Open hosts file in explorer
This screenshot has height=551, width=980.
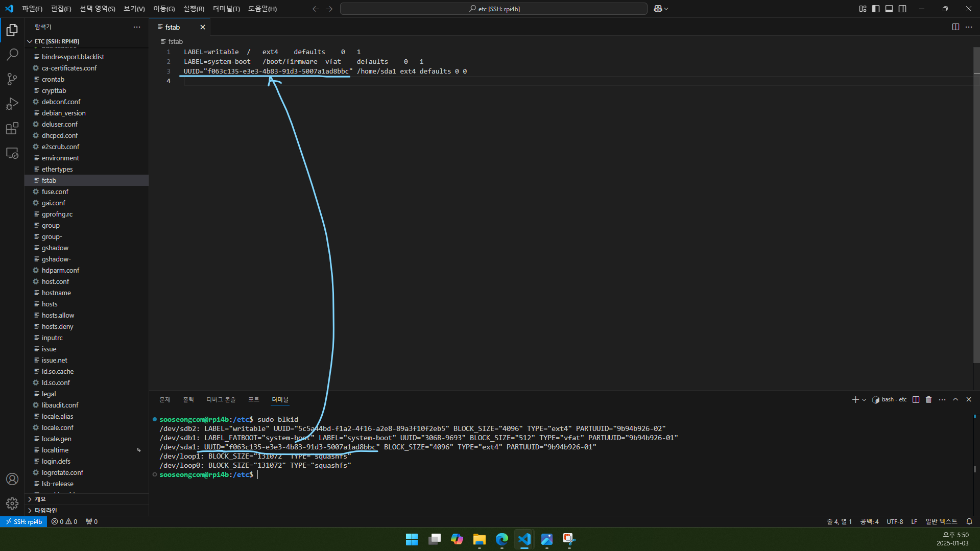point(87,304)
